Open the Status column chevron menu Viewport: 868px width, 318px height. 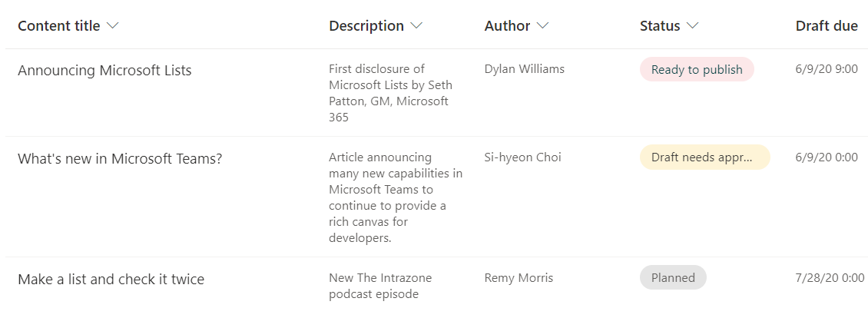[692, 26]
